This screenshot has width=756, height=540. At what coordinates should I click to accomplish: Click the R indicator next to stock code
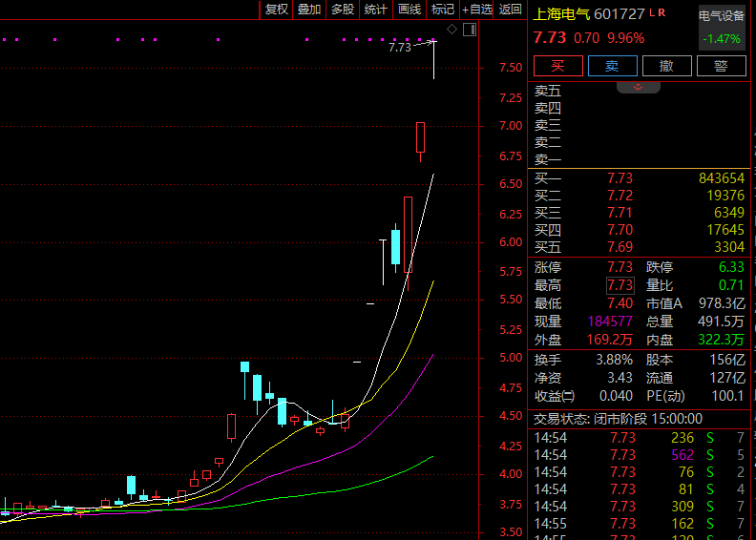tap(661, 13)
